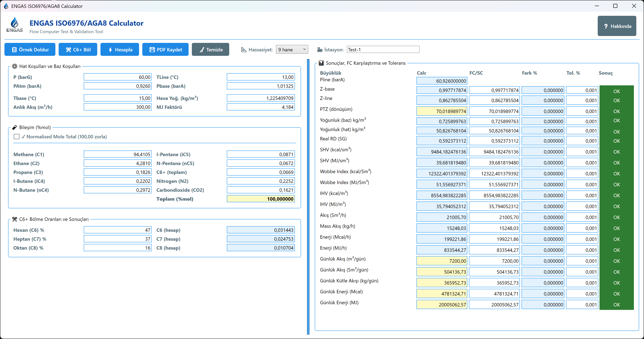Image resolution: width=644 pixels, height=339 pixels.
Task: Click the Hakkında question mark icon
Action: point(606,26)
